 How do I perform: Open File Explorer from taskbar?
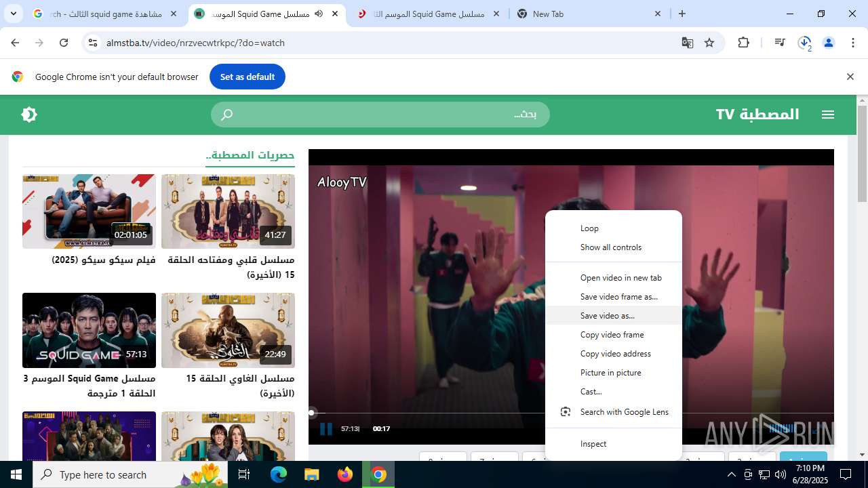[x=311, y=474]
